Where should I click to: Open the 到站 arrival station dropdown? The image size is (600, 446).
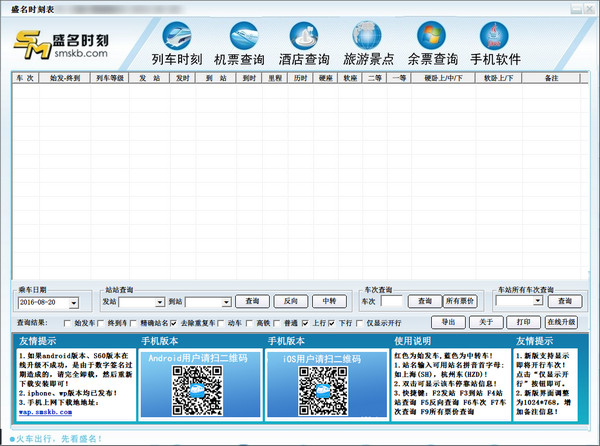pos(225,301)
